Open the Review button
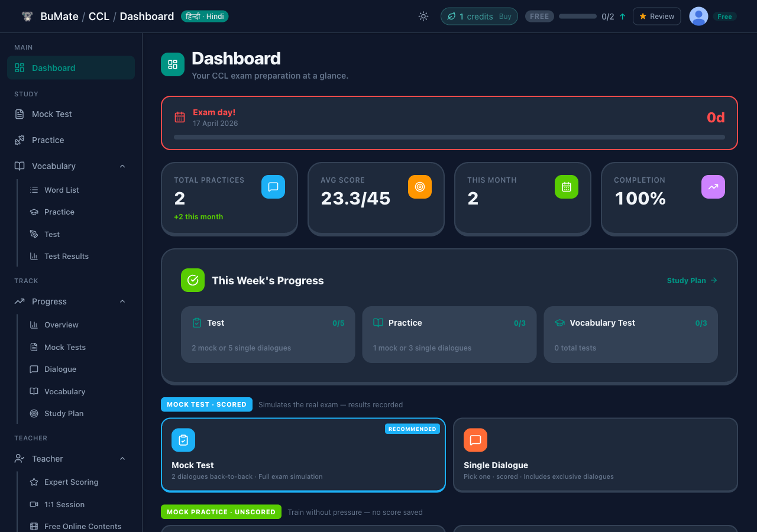This screenshot has width=757, height=532. 656,17
